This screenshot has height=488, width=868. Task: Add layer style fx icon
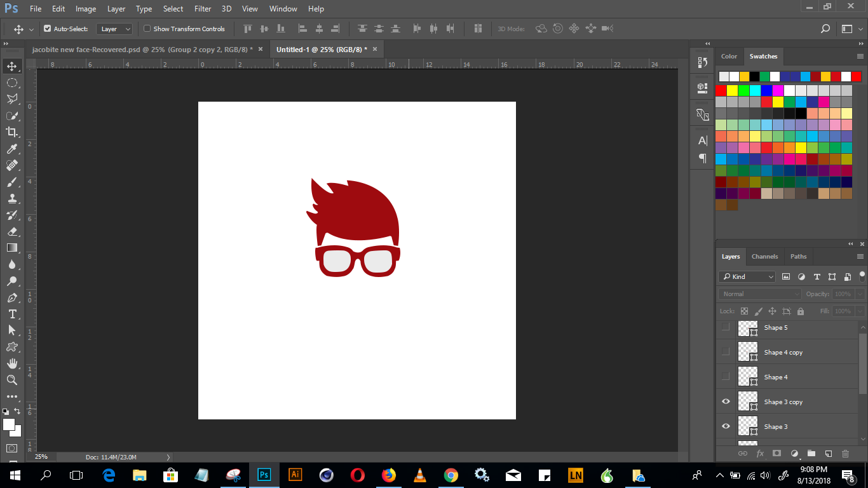759,454
